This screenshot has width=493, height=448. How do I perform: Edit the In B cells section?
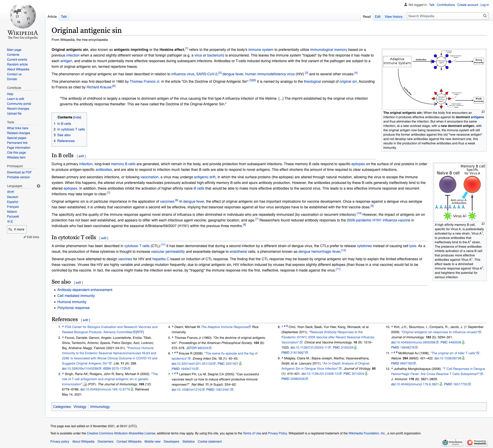click(81, 156)
